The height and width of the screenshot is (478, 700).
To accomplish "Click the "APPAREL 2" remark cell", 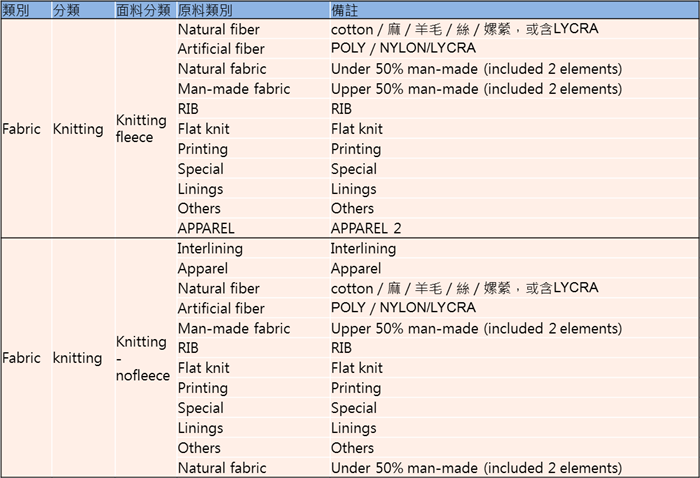I will point(365,228).
